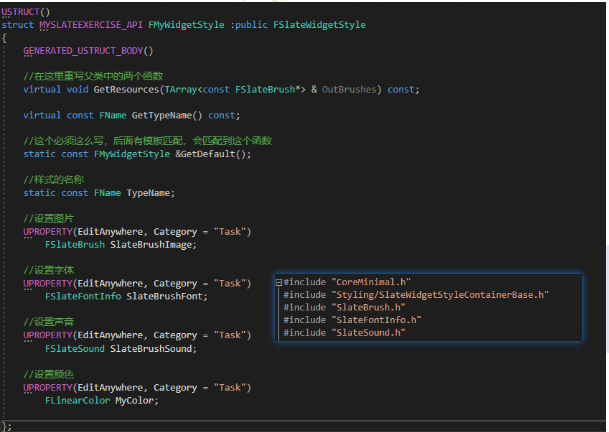This screenshot has width=609, height=432.
Task: Click FSlateBrush type before SlateBrushImage
Action: [x=75, y=245]
